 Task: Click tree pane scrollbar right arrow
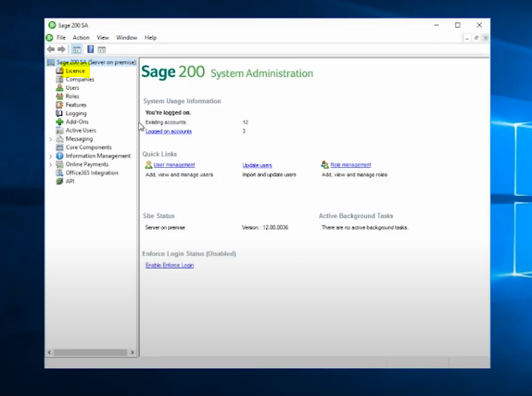point(132,352)
